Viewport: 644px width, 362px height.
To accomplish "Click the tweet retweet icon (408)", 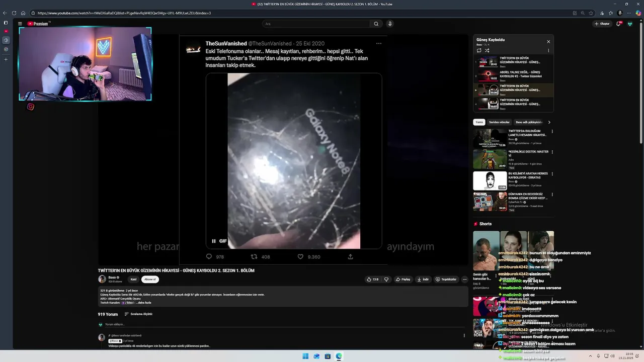I will 254,256.
